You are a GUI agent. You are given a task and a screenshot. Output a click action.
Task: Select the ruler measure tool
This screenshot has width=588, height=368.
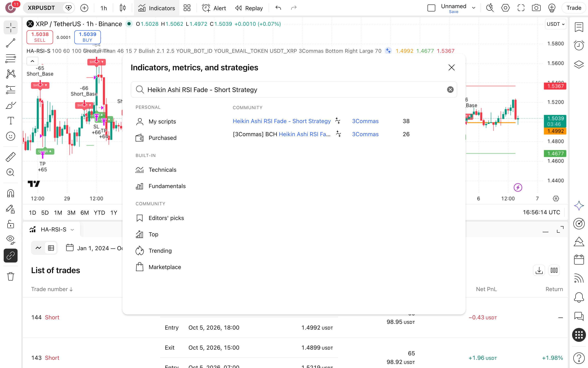pos(10,157)
